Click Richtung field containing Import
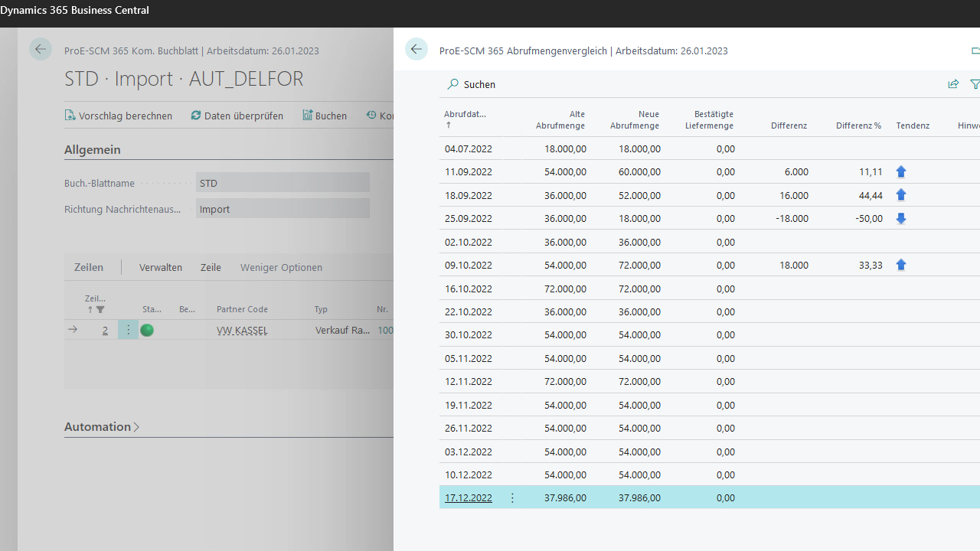 point(283,209)
